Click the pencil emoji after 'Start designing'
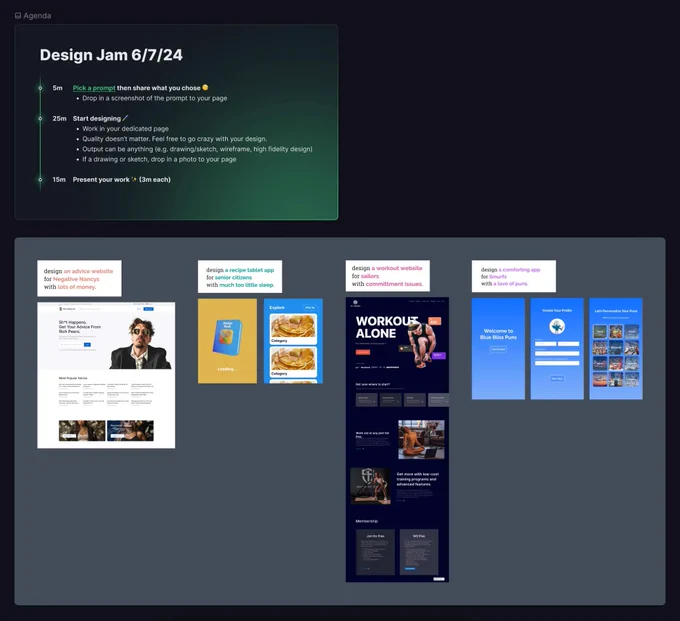Screen dimensions: 680x621 tap(125, 118)
